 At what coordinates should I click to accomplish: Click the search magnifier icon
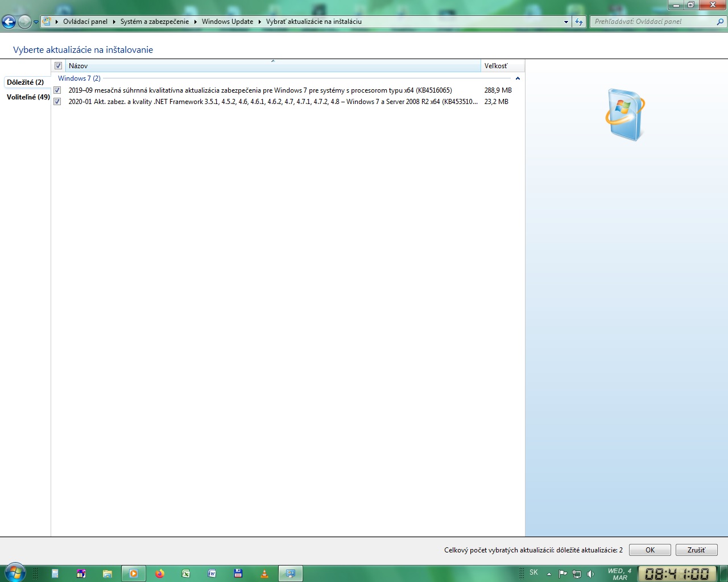720,22
